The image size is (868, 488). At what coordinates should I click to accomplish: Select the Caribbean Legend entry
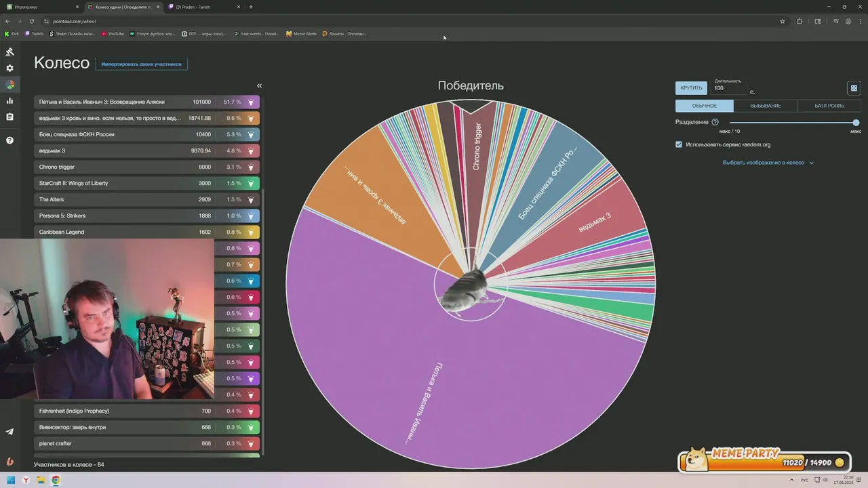[146, 232]
